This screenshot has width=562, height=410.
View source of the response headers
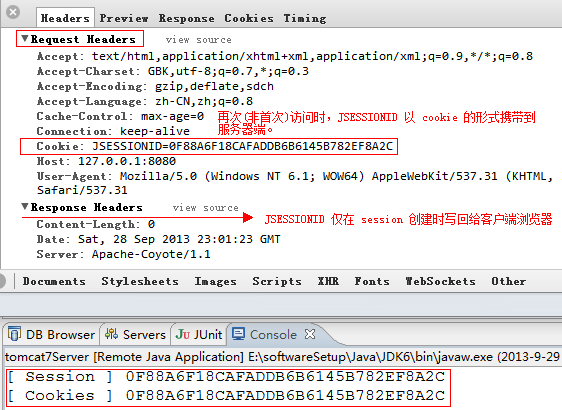[x=205, y=208]
